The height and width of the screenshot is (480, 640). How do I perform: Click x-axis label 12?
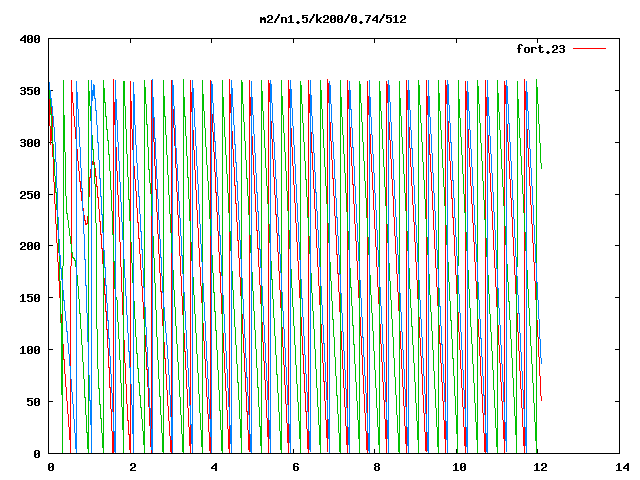[540, 467]
